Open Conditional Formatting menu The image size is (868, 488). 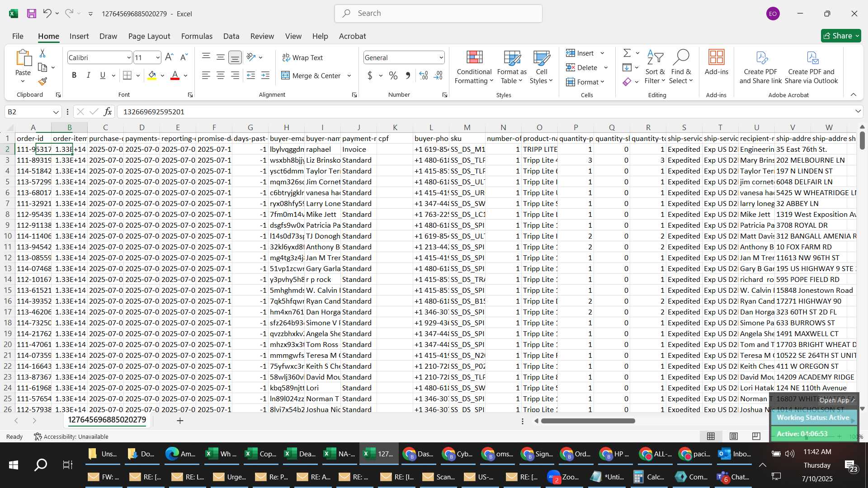pyautogui.click(x=474, y=67)
